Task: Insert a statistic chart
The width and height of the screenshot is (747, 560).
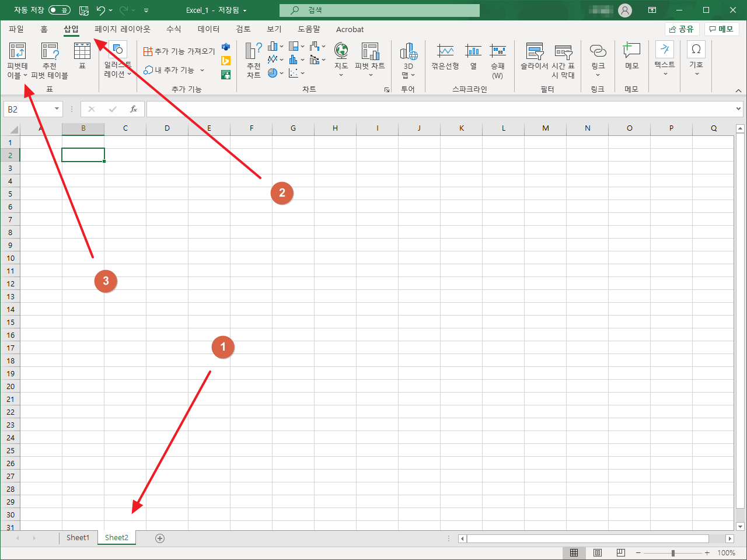Action: click(x=296, y=60)
